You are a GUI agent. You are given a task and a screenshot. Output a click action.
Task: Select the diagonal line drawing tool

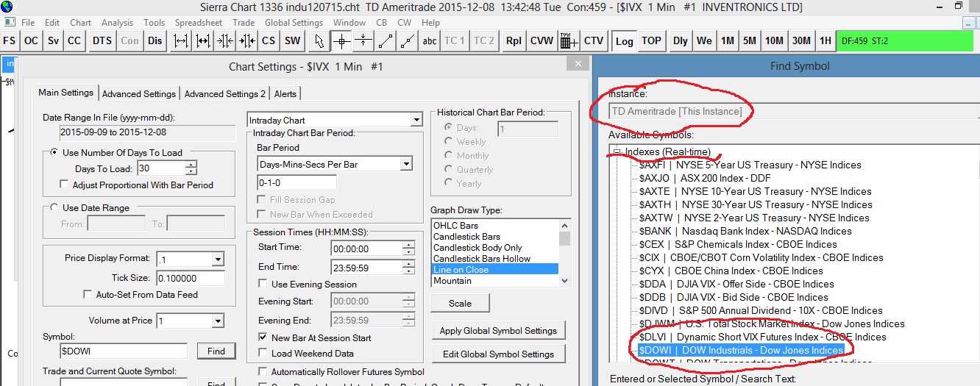[386, 40]
